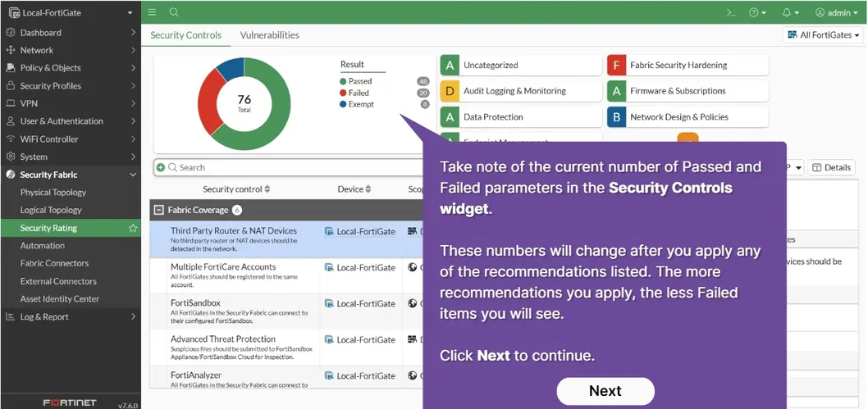Viewport: 868px width, 409px height.
Task: Sort by Security control column
Action: [236, 189]
